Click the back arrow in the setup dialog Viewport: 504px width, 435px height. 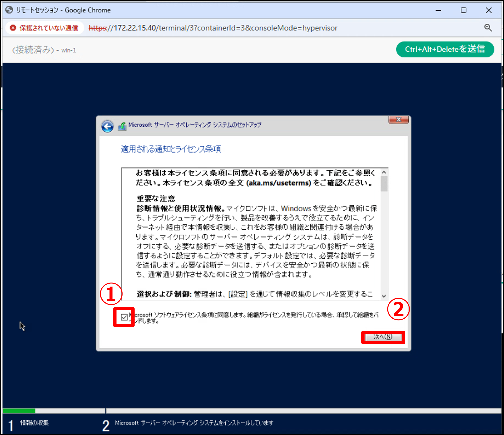[107, 126]
